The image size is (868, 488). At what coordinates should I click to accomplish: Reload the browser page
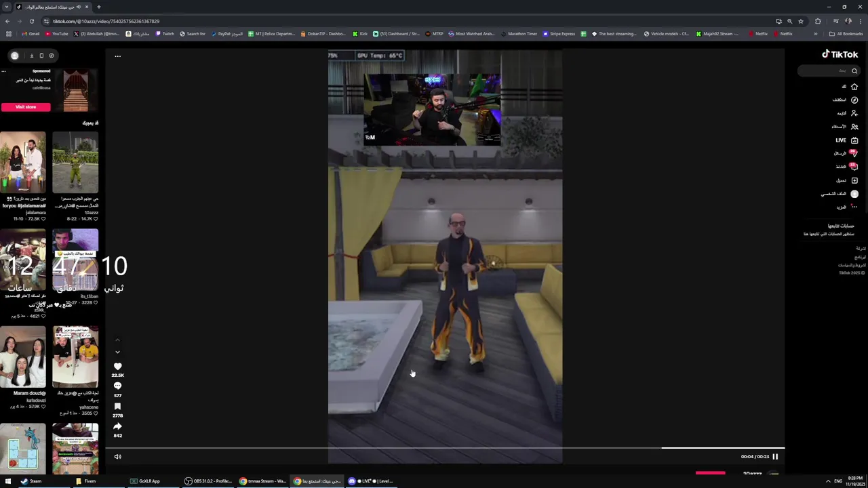point(32,21)
